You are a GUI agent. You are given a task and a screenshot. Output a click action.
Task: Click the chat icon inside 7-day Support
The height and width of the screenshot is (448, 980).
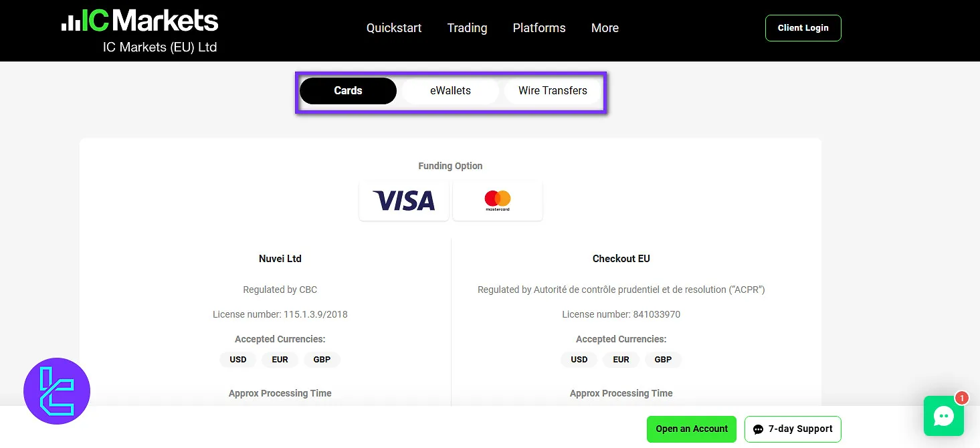(757, 429)
